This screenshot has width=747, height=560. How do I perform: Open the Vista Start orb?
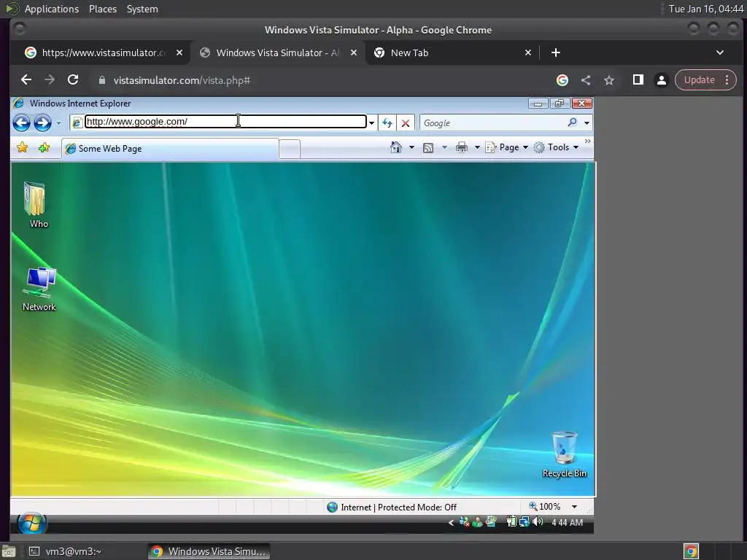32,523
